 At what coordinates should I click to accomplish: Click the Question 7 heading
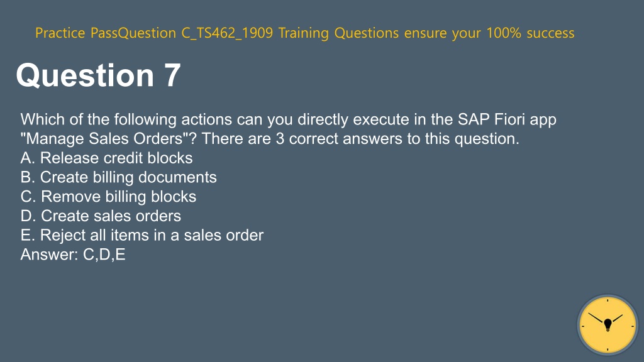(99, 75)
